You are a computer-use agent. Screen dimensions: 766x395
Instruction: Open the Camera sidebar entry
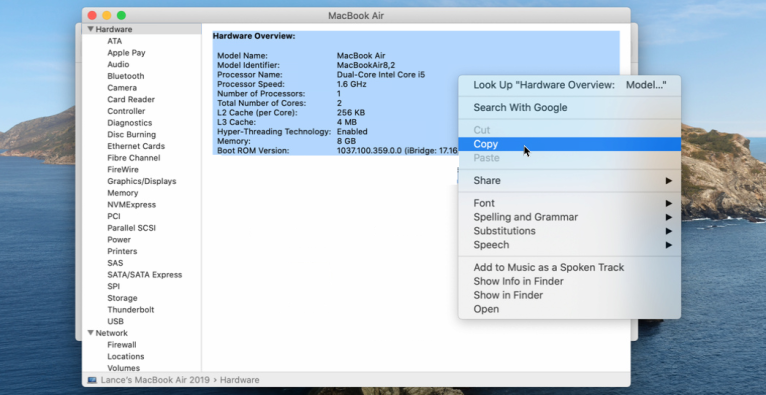122,88
